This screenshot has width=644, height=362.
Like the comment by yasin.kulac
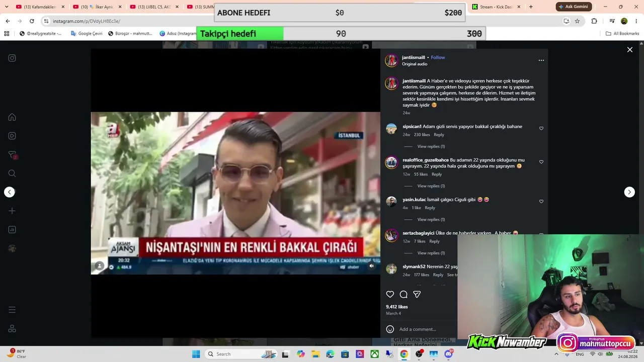click(x=541, y=201)
